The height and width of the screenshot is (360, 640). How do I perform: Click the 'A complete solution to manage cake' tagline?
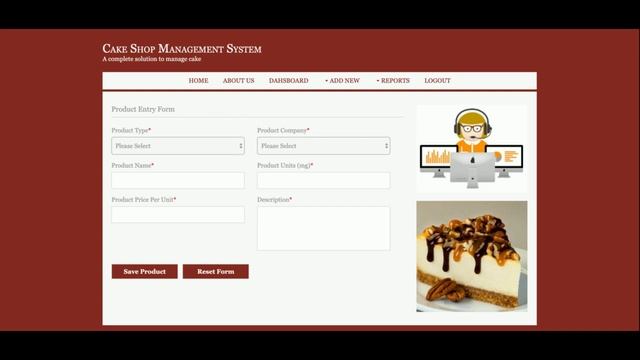[152, 59]
